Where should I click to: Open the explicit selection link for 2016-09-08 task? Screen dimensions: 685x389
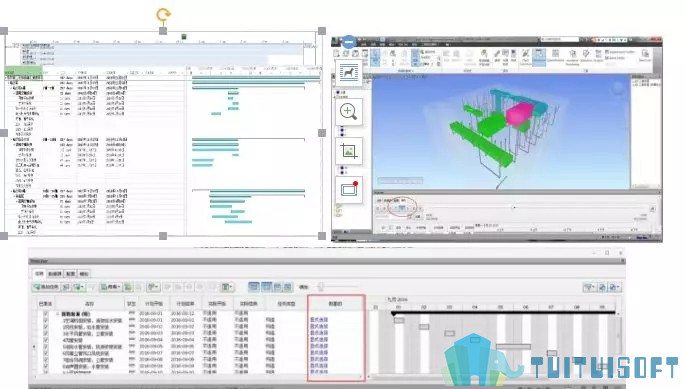[319, 359]
